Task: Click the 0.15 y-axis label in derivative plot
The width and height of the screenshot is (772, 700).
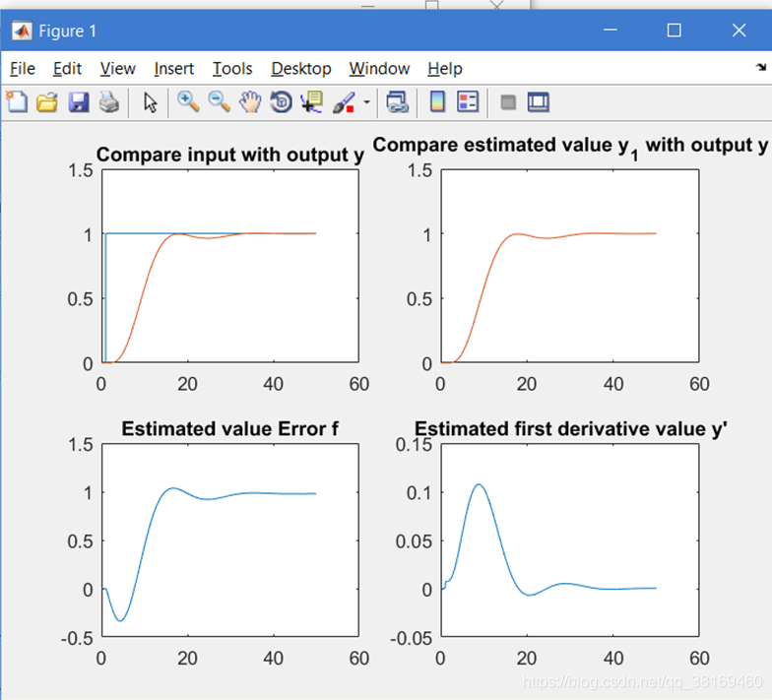Action: click(414, 445)
